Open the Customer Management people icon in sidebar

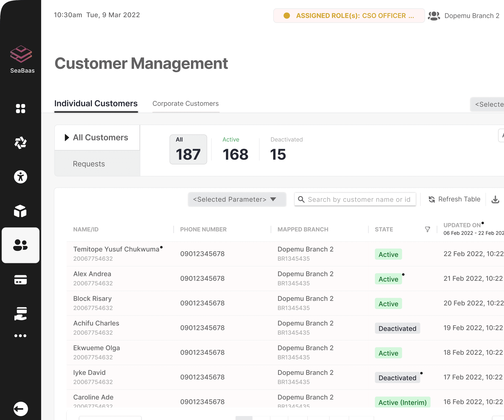click(x=20, y=245)
